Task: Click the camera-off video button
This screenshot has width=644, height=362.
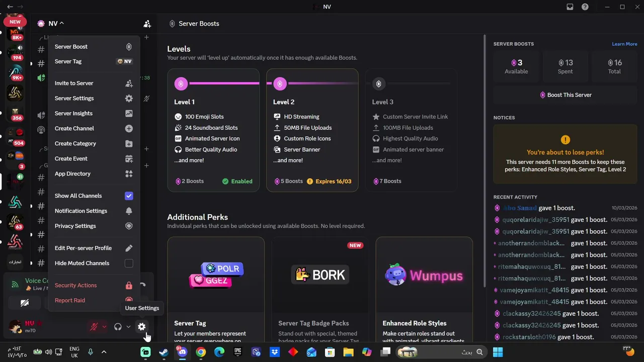Action: 24,303
